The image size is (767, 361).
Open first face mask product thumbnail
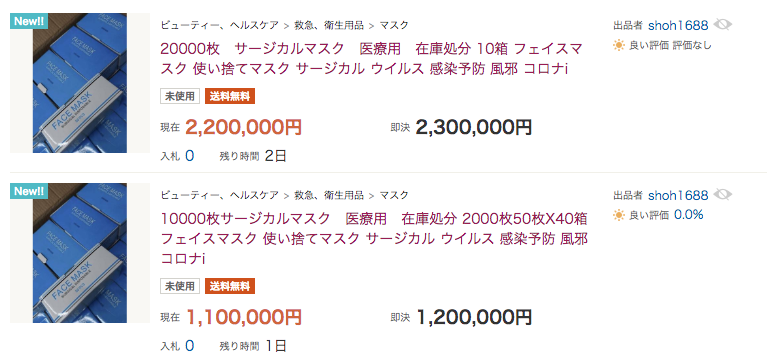pyautogui.click(x=80, y=83)
